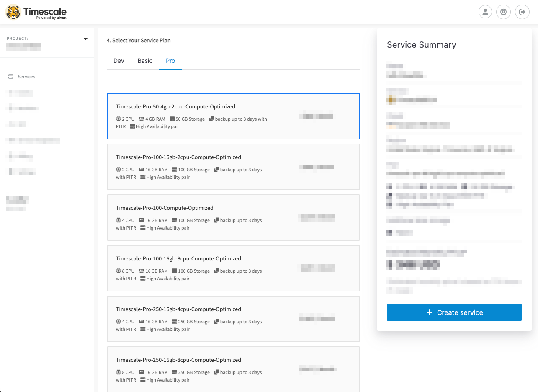Viewport: 538px width, 392px height.
Task: Click '16 GB RAM' text in Pro-250-16gb-8cpu plan
Action: 157,372
